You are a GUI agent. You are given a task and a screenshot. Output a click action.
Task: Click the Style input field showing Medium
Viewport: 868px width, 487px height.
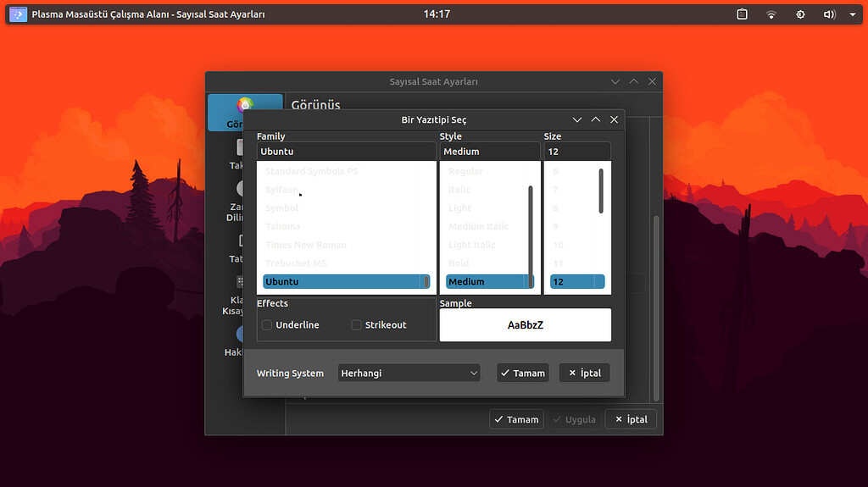click(x=490, y=152)
